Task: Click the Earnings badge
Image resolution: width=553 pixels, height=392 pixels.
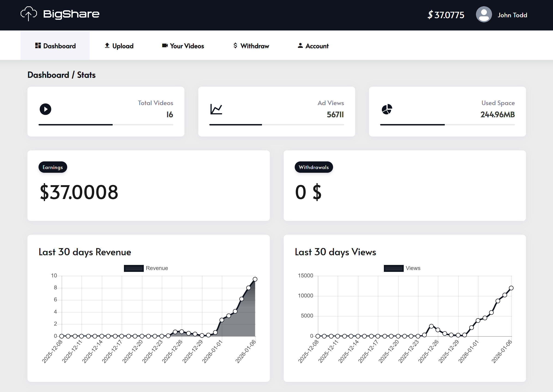Action: [x=53, y=167]
